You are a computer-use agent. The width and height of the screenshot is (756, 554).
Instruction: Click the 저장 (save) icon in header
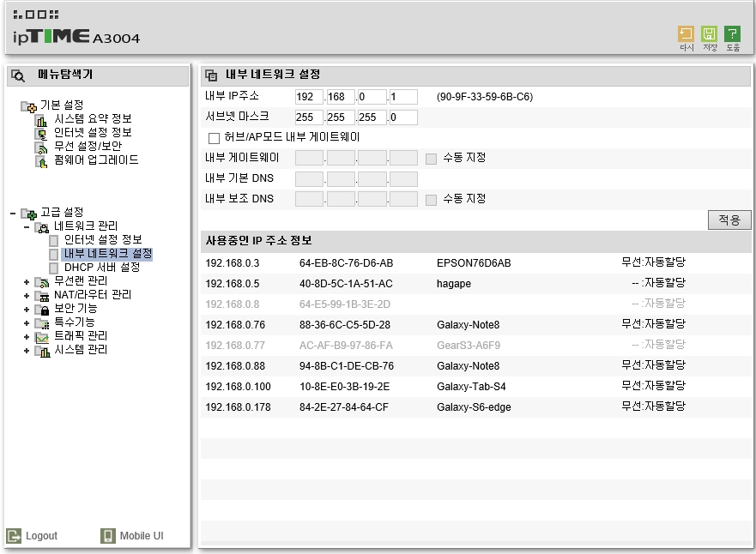coord(709,34)
